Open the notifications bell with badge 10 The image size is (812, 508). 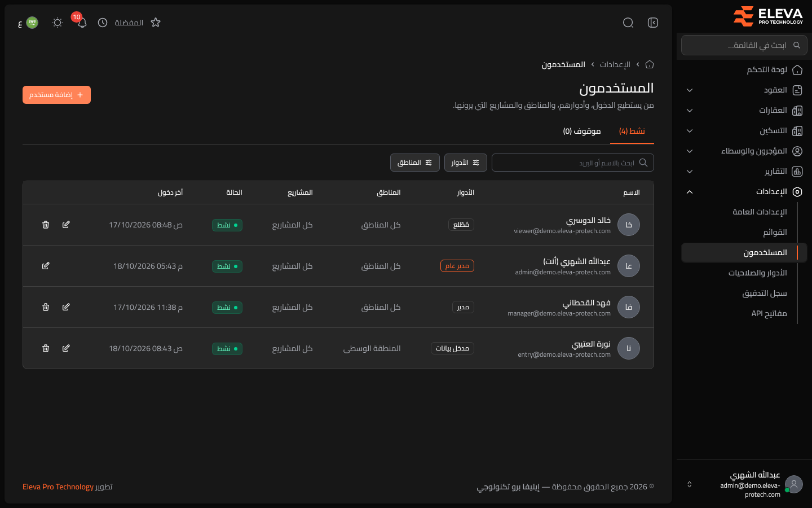tap(82, 23)
